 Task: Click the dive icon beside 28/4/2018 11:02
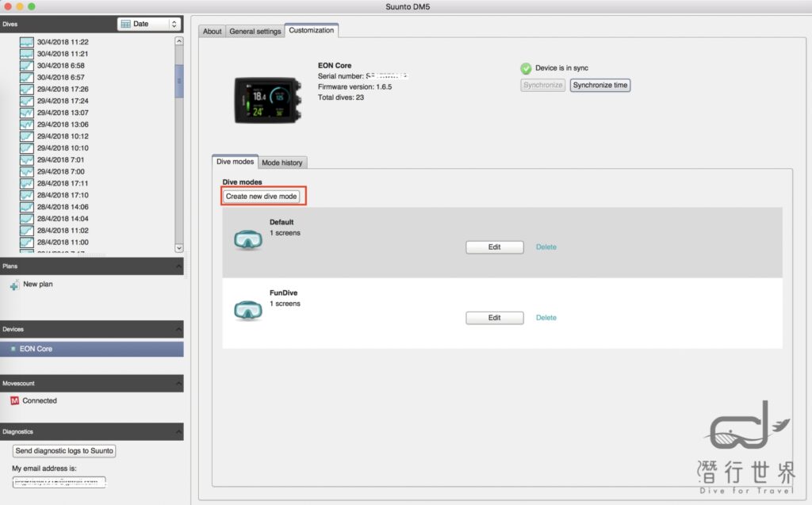click(26, 231)
